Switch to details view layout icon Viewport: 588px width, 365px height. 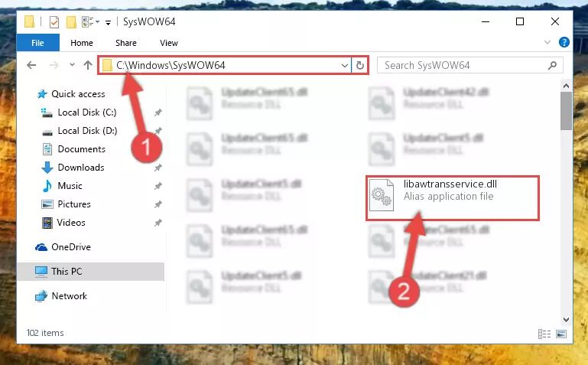tap(544, 334)
